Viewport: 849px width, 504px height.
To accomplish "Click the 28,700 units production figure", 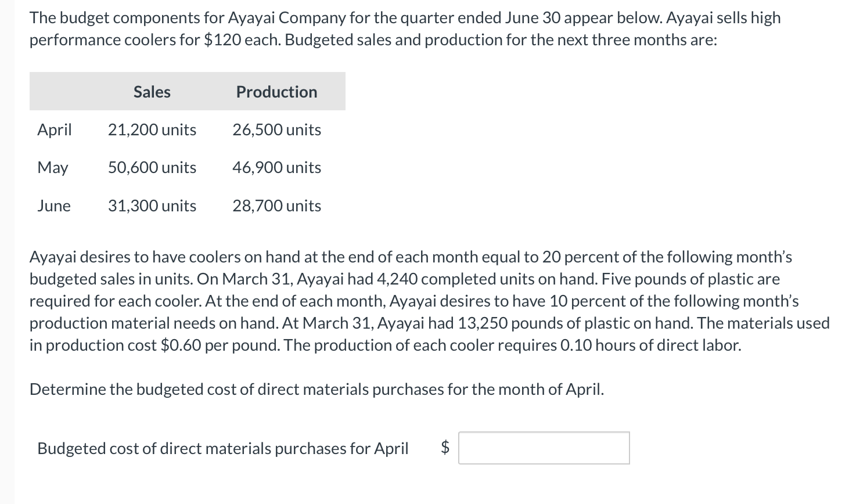I will click(x=276, y=205).
